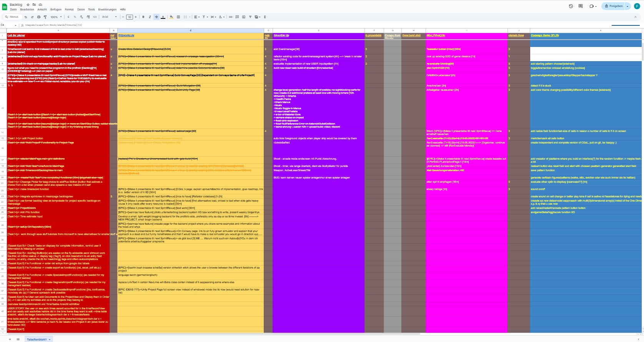The image size is (644, 342).
Task: Format as Euro currency
Action: click(68, 17)
